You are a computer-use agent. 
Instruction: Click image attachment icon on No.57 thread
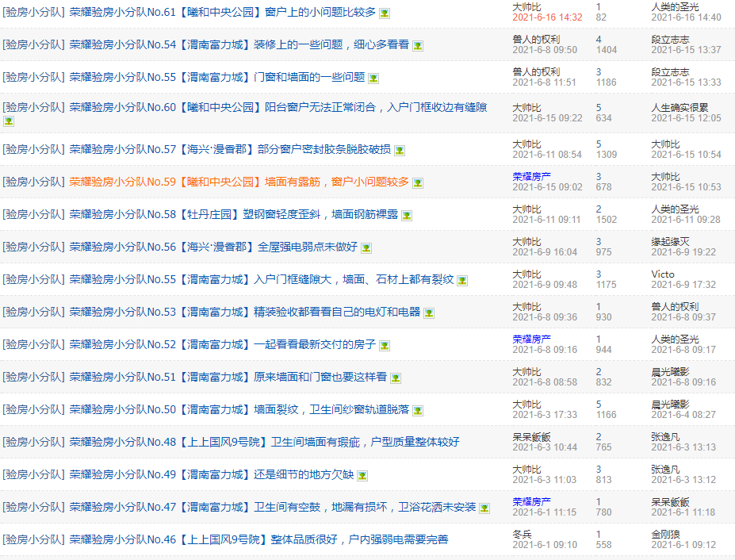click(x=400, y=150)
